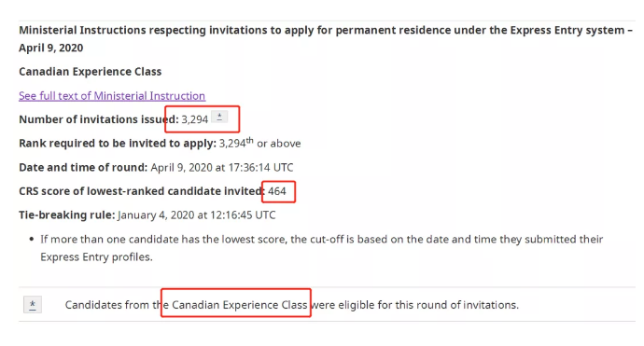This screenshot has width=644, height=346.
Task: Click the Number of invitations issued label
Action: (99, 119)
